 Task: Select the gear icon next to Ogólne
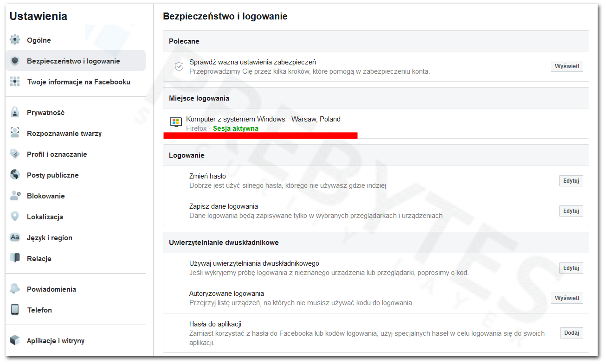14,39
